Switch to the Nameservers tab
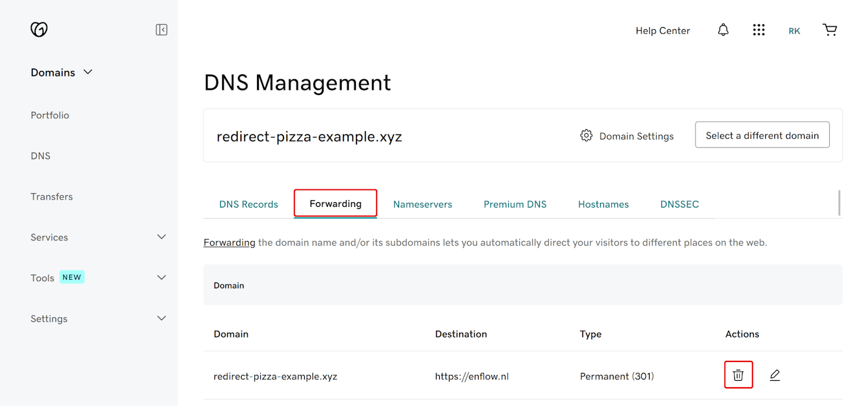The image size is (868, 415). click(422, 204)
